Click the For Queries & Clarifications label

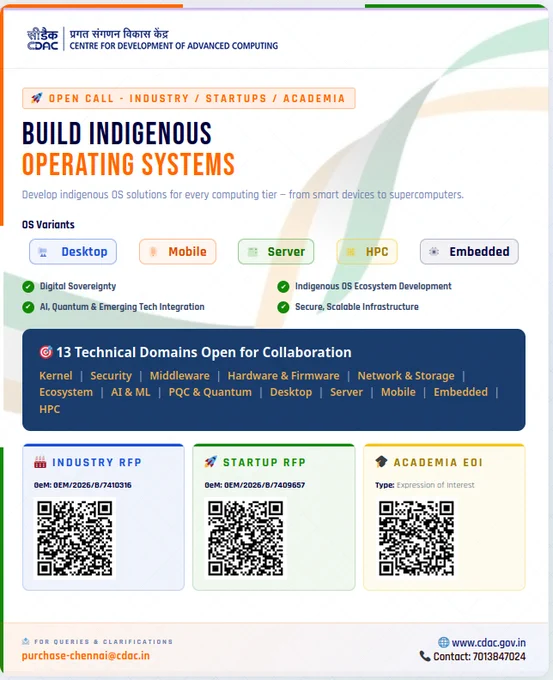(103, 641)
